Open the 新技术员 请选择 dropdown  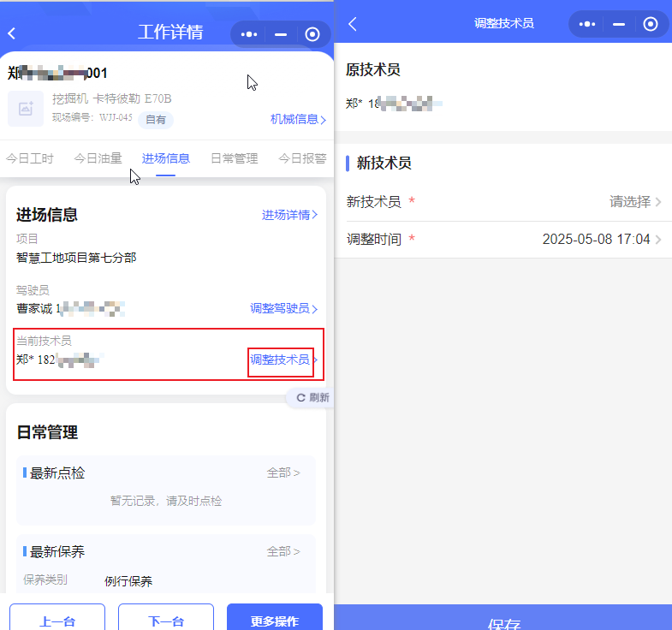point(635,201)
